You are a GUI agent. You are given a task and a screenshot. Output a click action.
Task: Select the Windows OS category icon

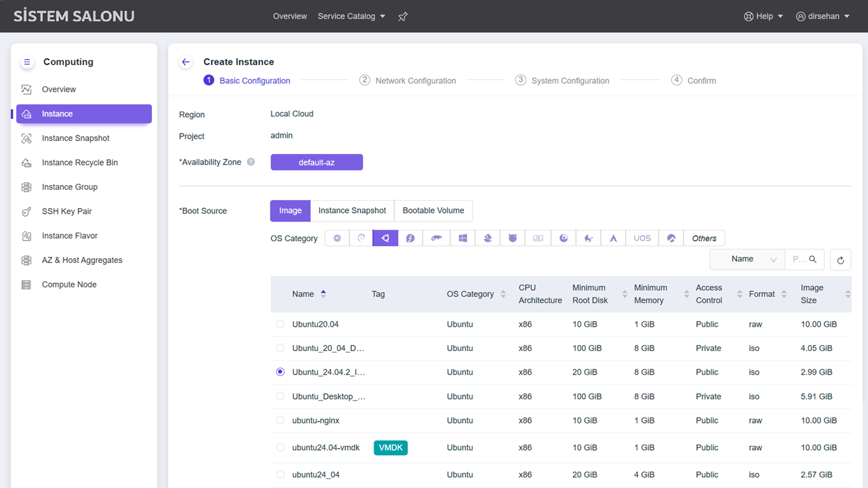[x=462, y=238]
